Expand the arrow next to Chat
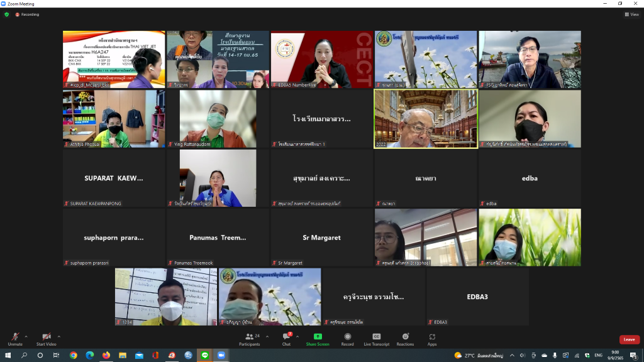This screenshot has height=362, width=644. point(297,337)
